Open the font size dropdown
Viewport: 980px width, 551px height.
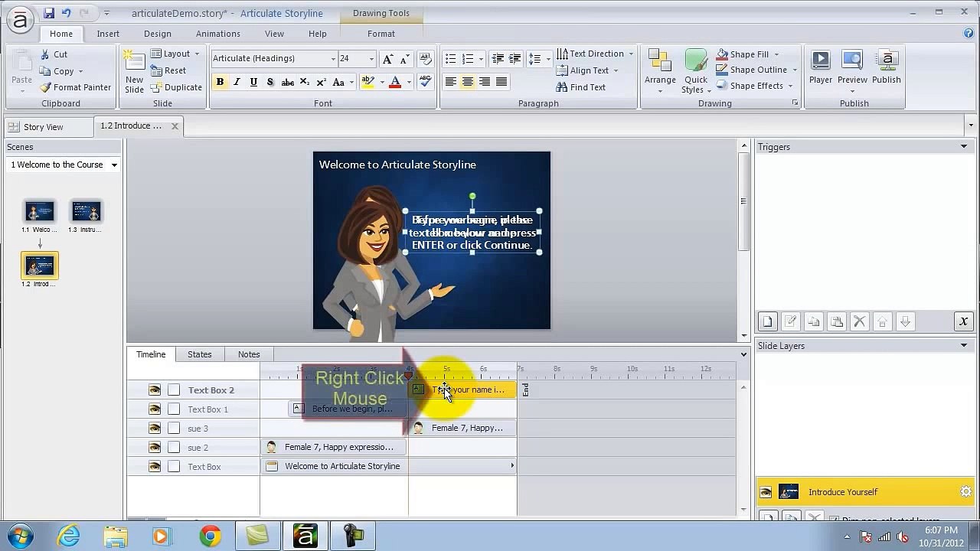click(x=371, y=59)
